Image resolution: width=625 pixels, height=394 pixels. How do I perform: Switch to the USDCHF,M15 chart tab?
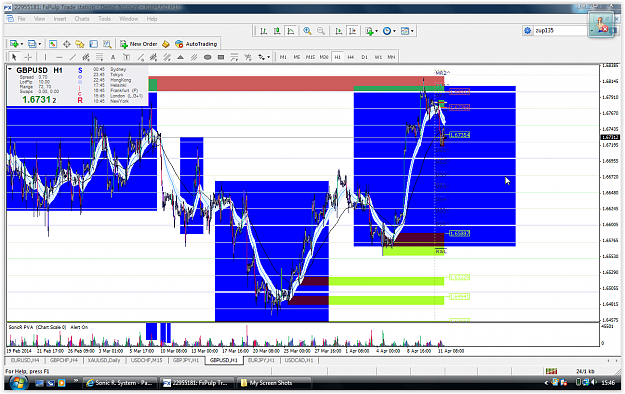[146, 360]
